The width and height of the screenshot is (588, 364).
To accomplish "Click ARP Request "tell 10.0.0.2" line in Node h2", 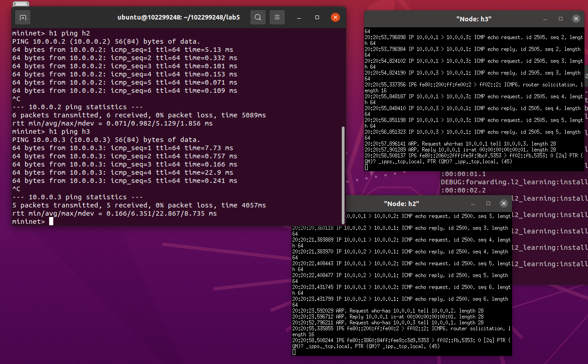I will pos(389,311).
